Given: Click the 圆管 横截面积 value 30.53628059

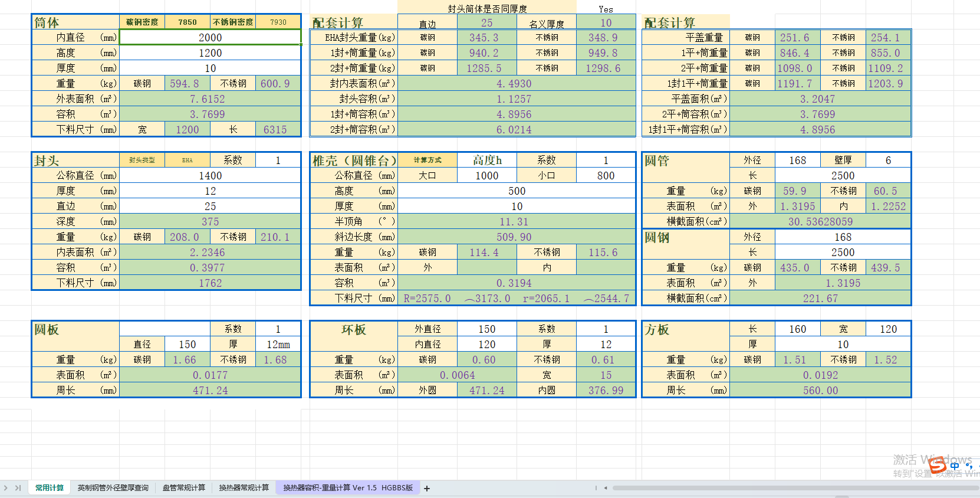Looking at the screenshot, I should click(x=820, y=221).
